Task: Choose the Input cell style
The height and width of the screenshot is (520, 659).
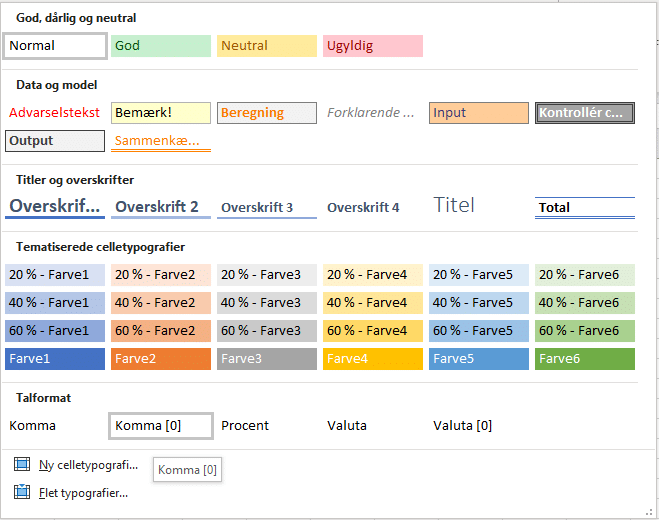Action: pos(478,113)
